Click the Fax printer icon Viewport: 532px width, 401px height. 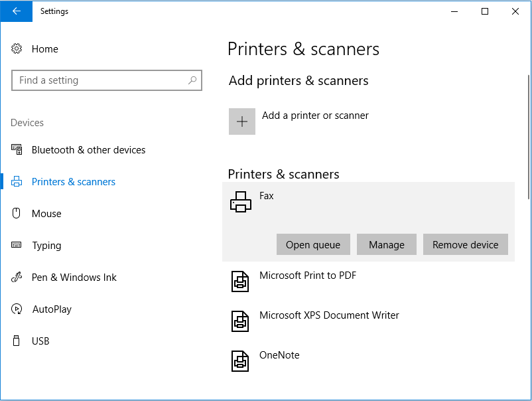pyautogui.click(x=240, y=201)
